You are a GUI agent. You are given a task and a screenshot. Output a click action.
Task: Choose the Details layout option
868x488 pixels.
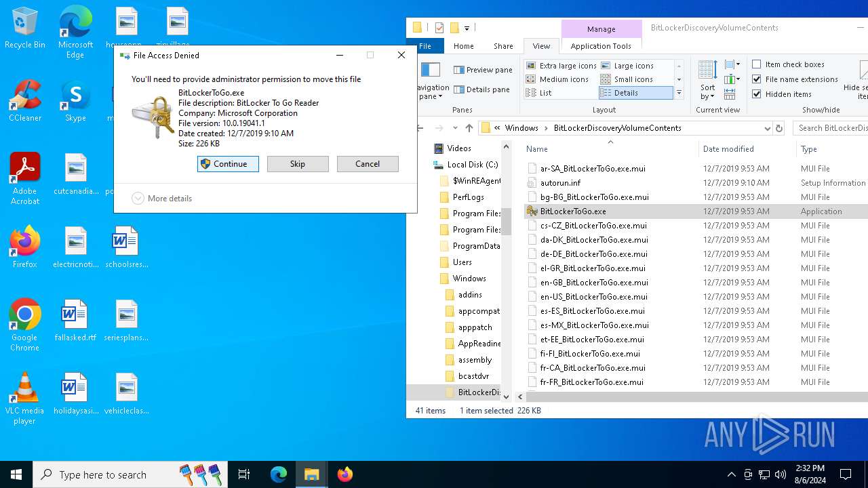tap(636, 93)
